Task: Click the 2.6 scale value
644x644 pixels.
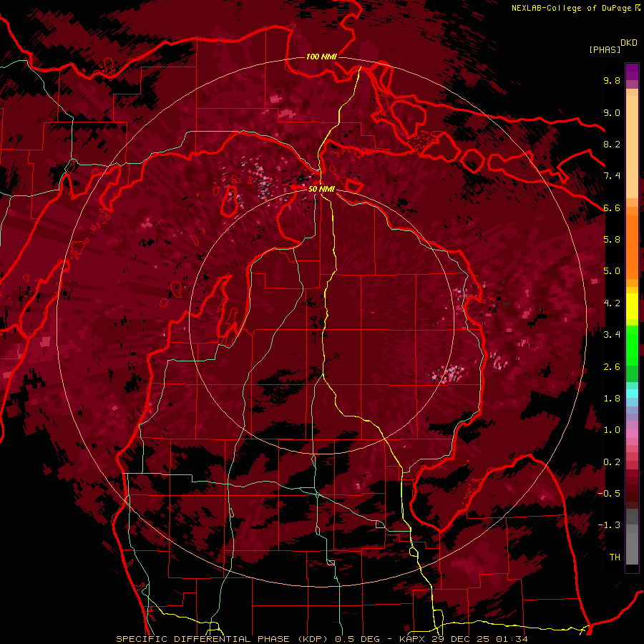Action: point(612,367)
